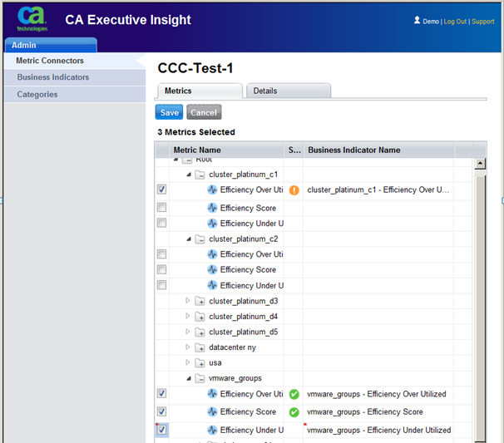Click the orange warning status icon for cluster_platinum_c1
The height and width of the screenshot is (443, 504).
(294, 190)
